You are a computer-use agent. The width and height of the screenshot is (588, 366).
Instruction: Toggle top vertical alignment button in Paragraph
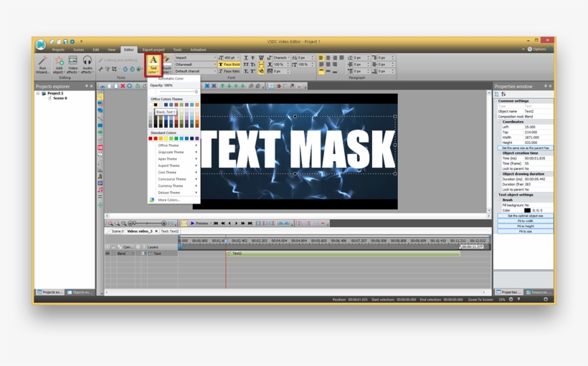pyautogui.click(x=321, y=71)
